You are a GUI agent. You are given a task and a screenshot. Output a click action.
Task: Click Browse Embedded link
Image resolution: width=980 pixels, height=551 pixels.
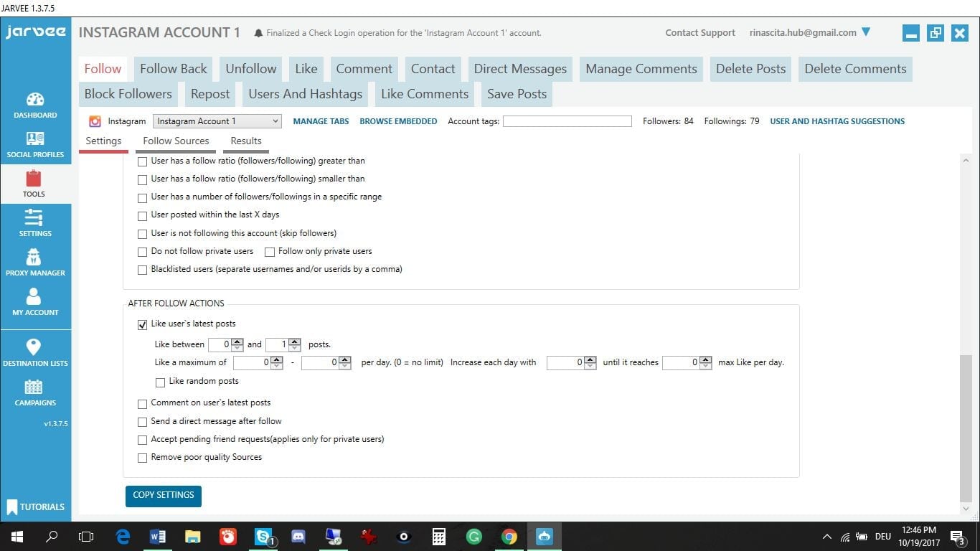[x=398, y=121]
